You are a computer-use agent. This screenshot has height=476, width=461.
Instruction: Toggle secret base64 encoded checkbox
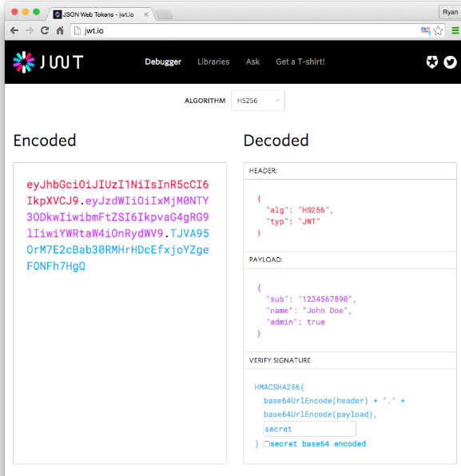[x=267, y=444]
